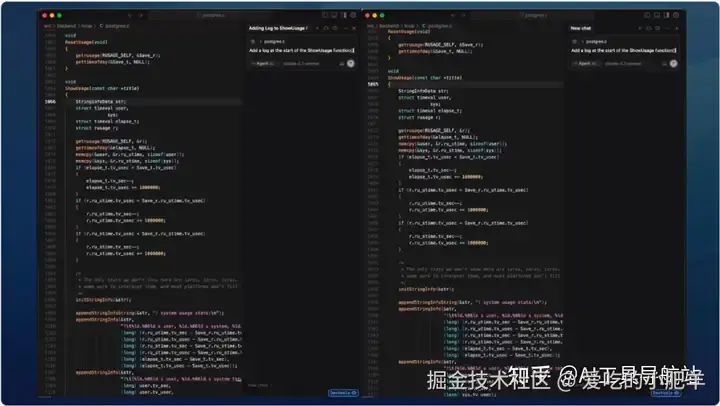Close the chat panel in left window
The width and height of the screenshot is (720, 406).
click(x=354, y=28)
